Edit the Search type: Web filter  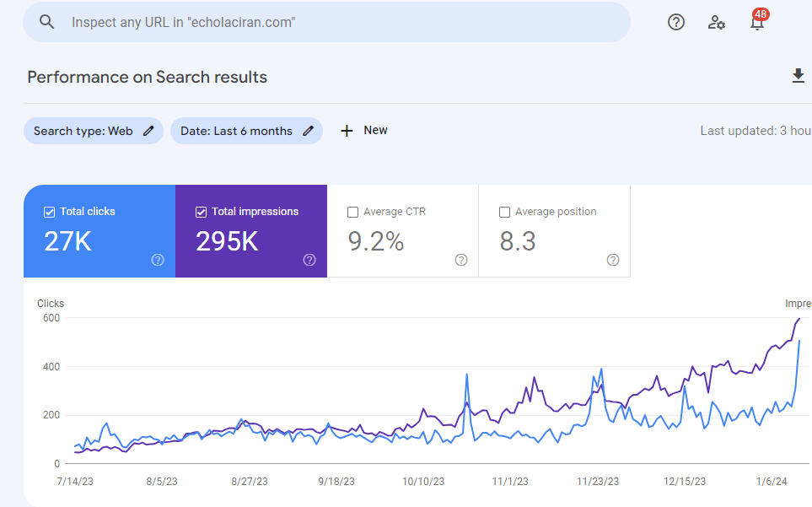click(94, 131)
